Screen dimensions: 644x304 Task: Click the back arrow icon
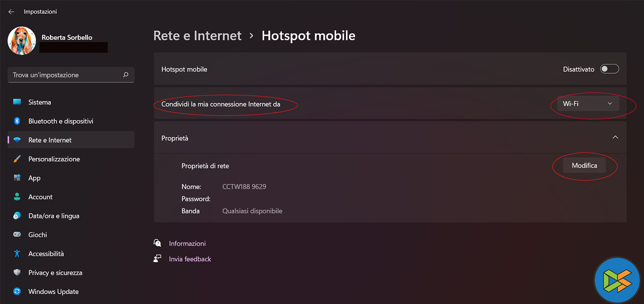pyautogui.click(x=11, y=12)
